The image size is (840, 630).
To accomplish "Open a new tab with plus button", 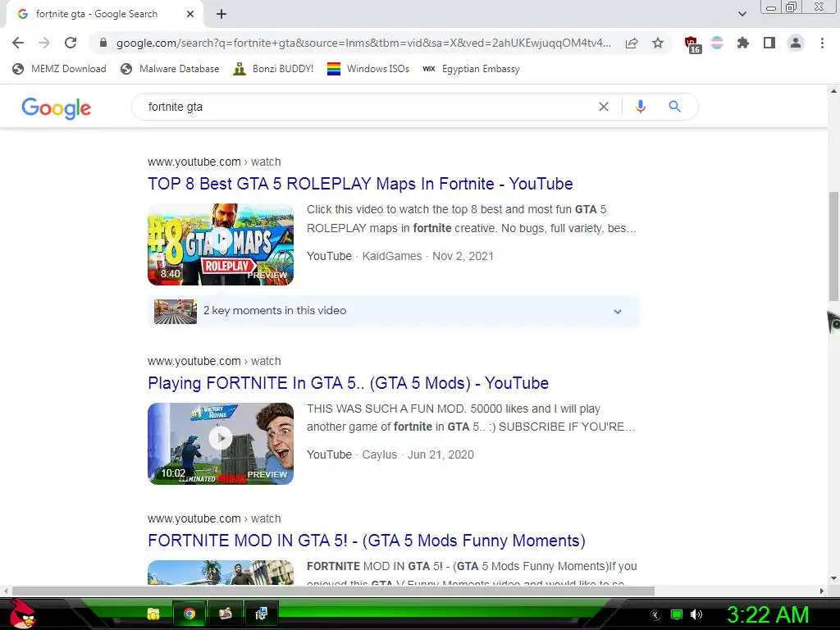I will point(221,14).
